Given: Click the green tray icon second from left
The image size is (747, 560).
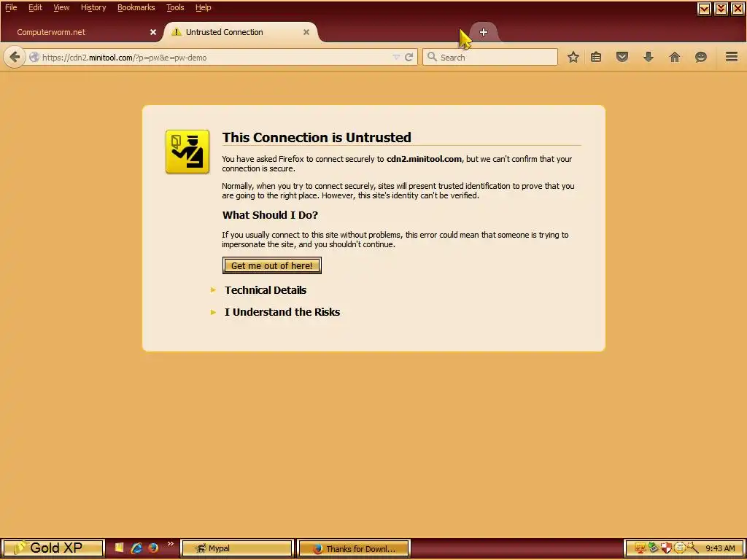Looking at the screenshot, I should point(653,548).
